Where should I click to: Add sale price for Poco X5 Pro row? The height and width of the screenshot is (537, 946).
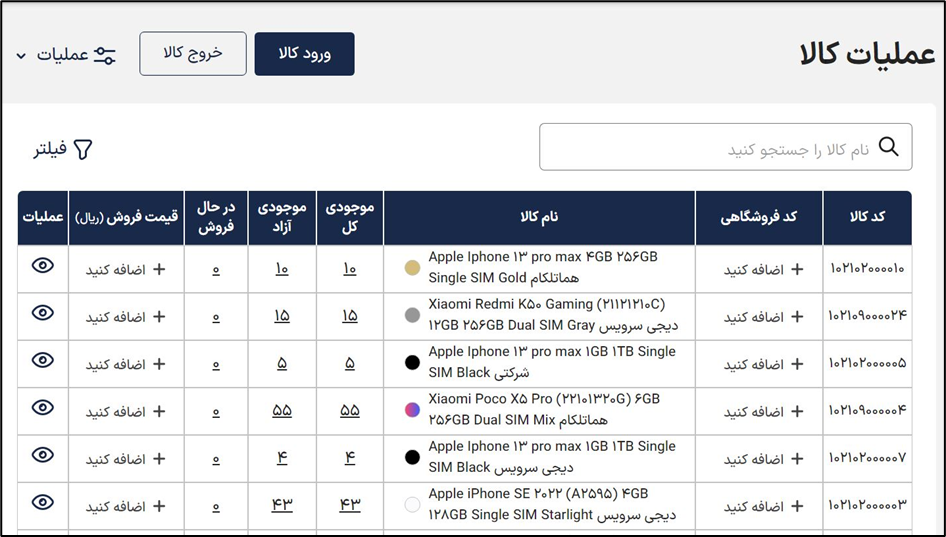click(x=125, y=411)
